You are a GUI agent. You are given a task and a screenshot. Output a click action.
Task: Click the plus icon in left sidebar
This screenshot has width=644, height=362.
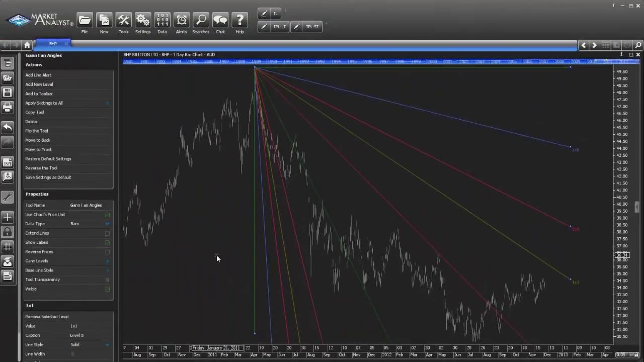coord(7,217)
